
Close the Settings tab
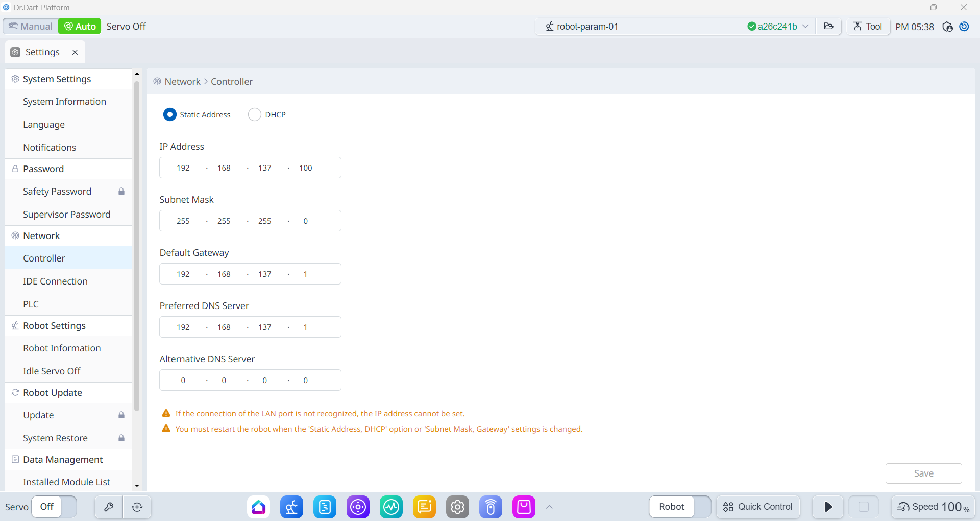pos(75,52)
